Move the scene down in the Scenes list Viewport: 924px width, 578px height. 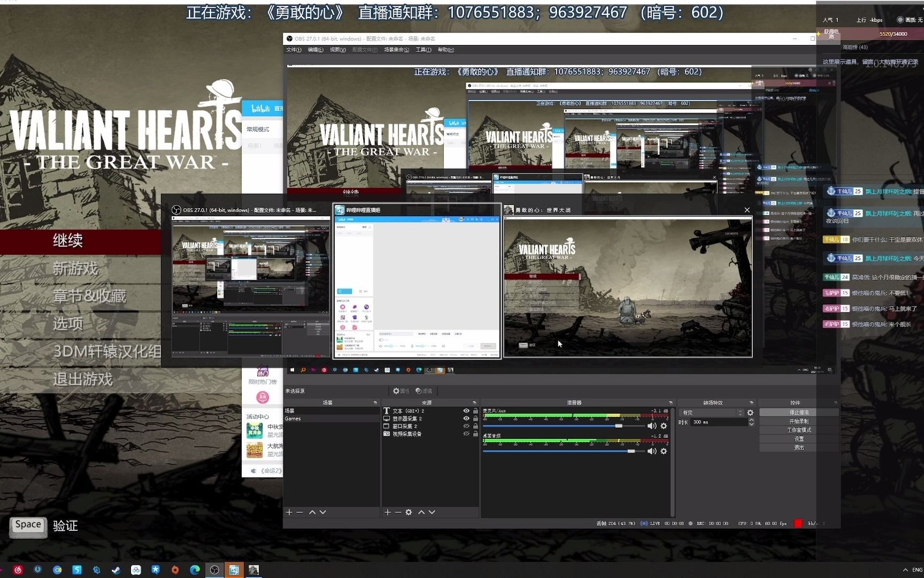point(323,512)
